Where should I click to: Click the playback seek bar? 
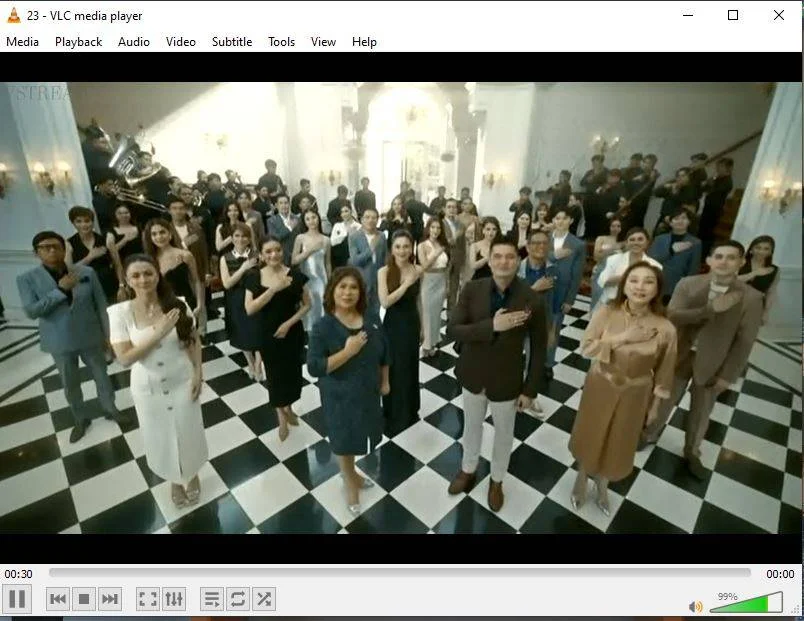tap(399, 573)
